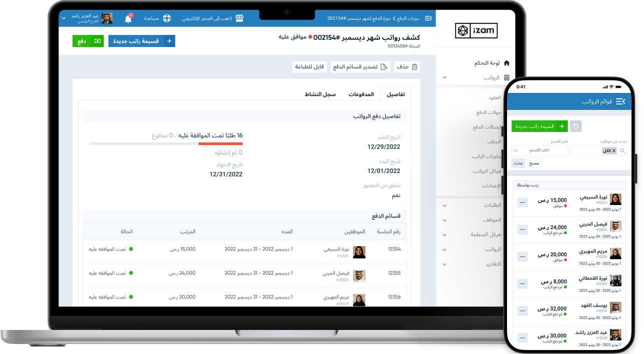644x354 pixels.
Task: Click the trash icon on حذف button
Action: coord(414,67)
